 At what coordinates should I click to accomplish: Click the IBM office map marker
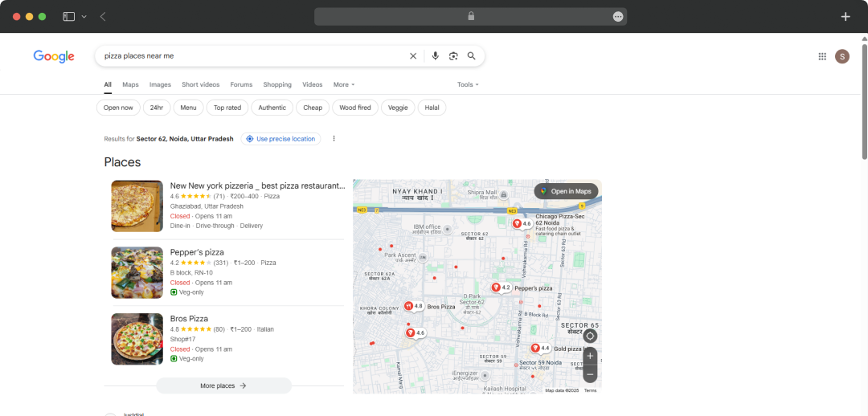[x=448, y=229]
